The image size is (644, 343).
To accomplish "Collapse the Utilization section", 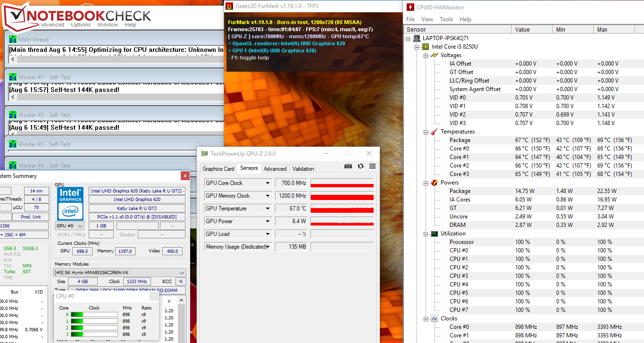I will (426, 234).
